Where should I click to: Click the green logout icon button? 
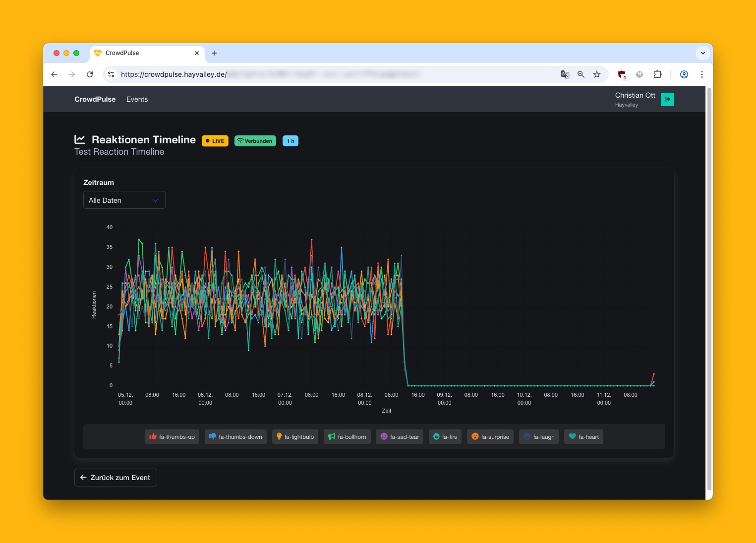[x=667, y=99]
